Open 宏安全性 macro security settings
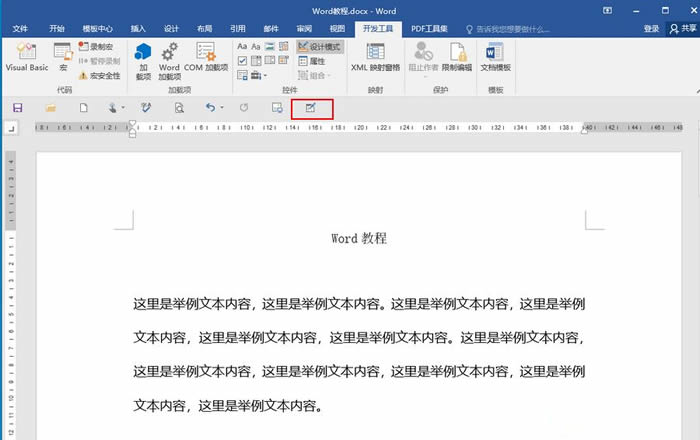This screenshot has width=700, height=440. [x=99, y=76]
